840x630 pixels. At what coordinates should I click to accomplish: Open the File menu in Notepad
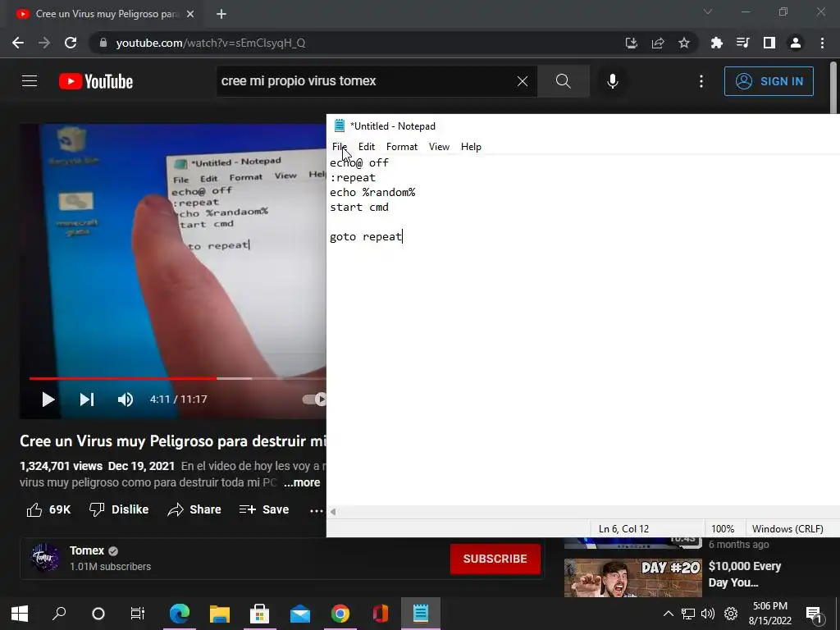[x=339, y=147]
